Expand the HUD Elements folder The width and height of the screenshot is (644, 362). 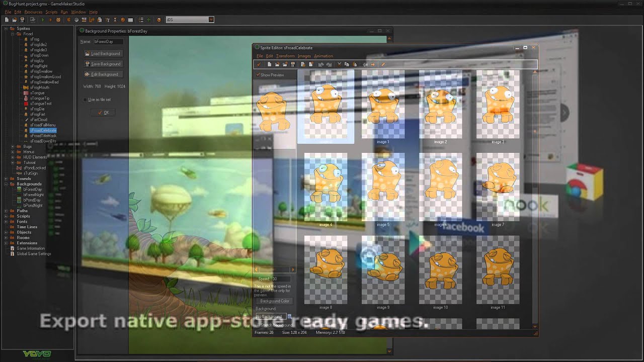coord(13,157)
